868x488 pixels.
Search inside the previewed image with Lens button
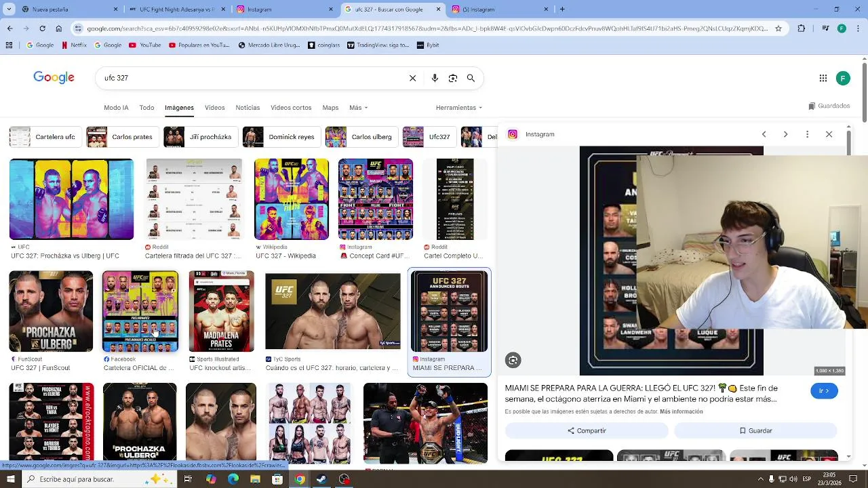pos(513,361)
